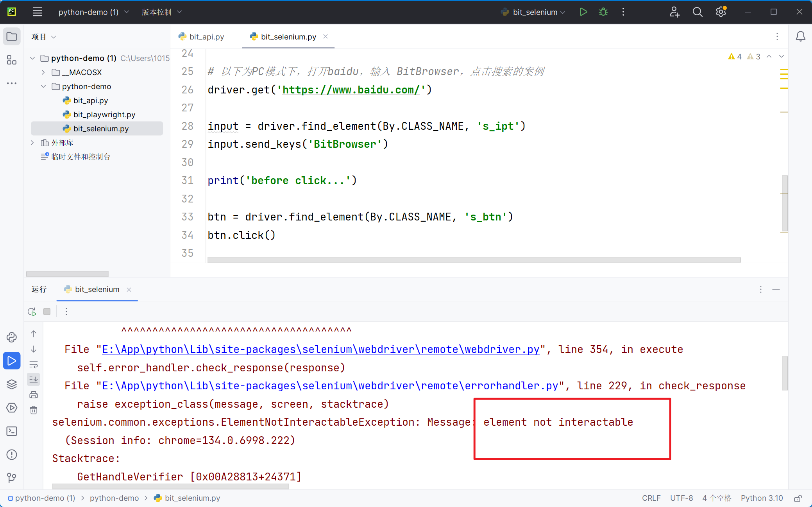
Task: Toggle scroll to end of console
Action: [34, 379]
